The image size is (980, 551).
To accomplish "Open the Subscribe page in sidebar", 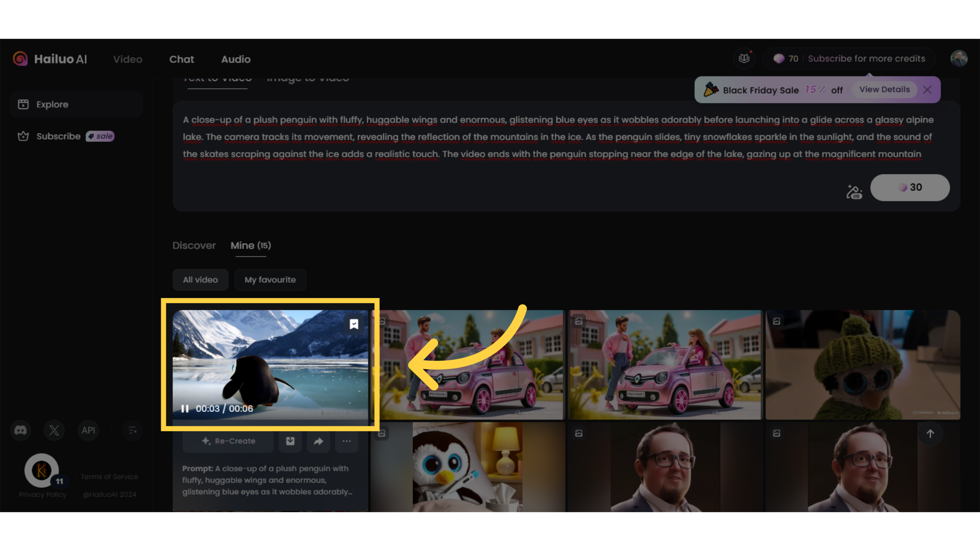I will click(x=76, y=136).
